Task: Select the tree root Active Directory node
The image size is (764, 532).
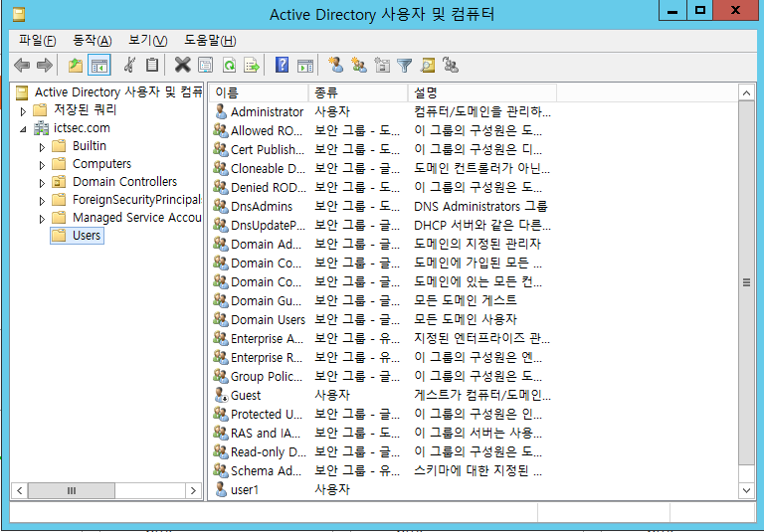Action: coord(117,92)
